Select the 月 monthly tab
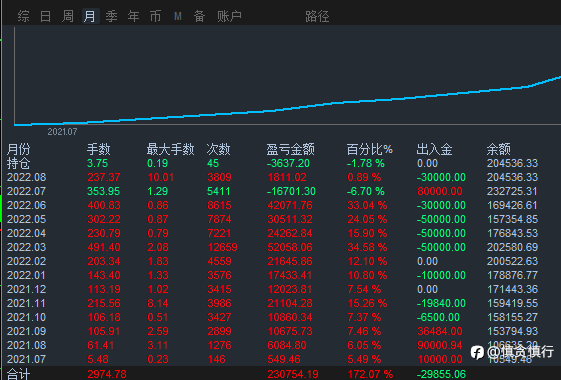 coord(90,16)
